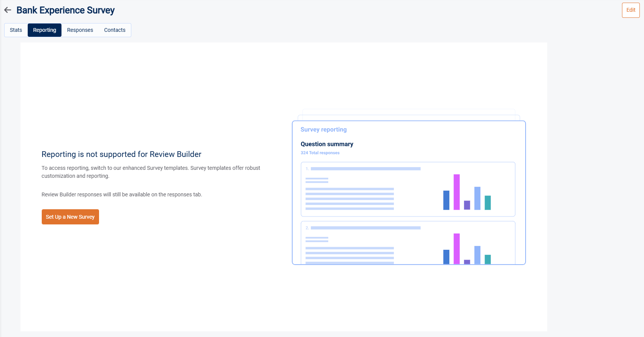Click the 324 Total responses text
Viewport: 644px width, 337px height.
pos(320,153)
